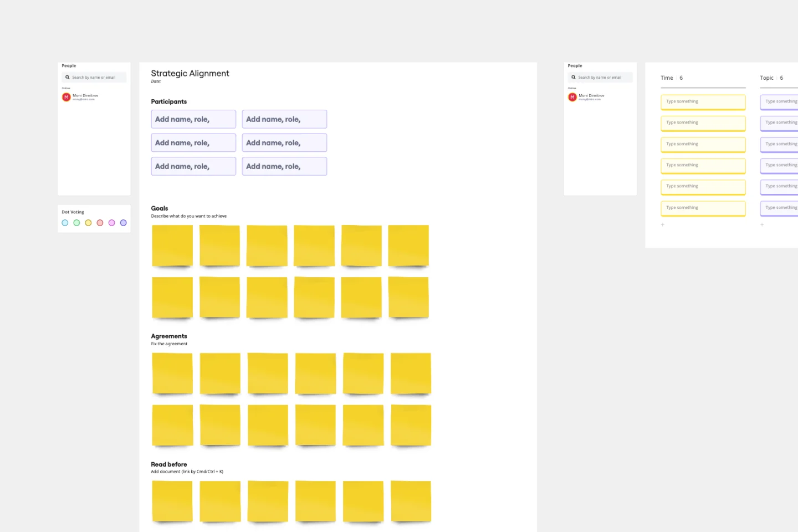Screen dimensions: 798x532
Task: Click the search magnifier icon in left People panel
Action: 68,77
